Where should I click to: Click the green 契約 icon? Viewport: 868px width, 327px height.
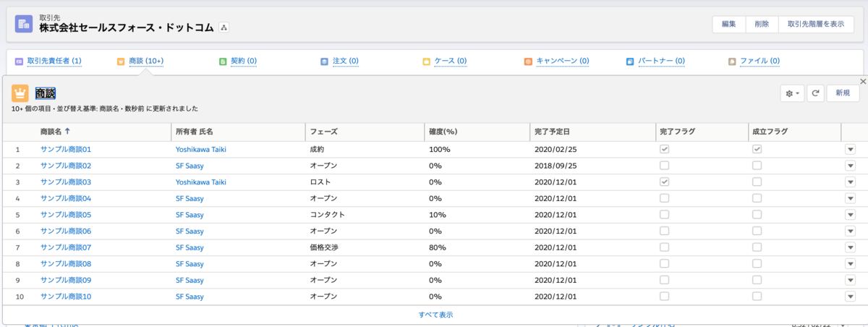223,61
